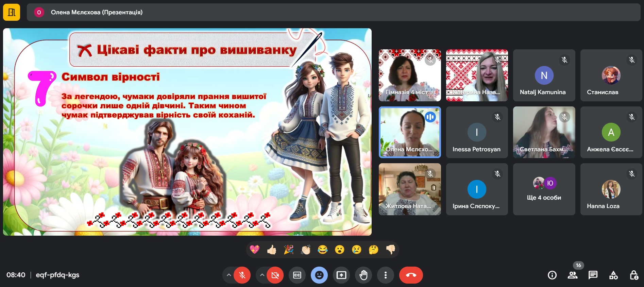Raise hand using the hand icon

363,275
